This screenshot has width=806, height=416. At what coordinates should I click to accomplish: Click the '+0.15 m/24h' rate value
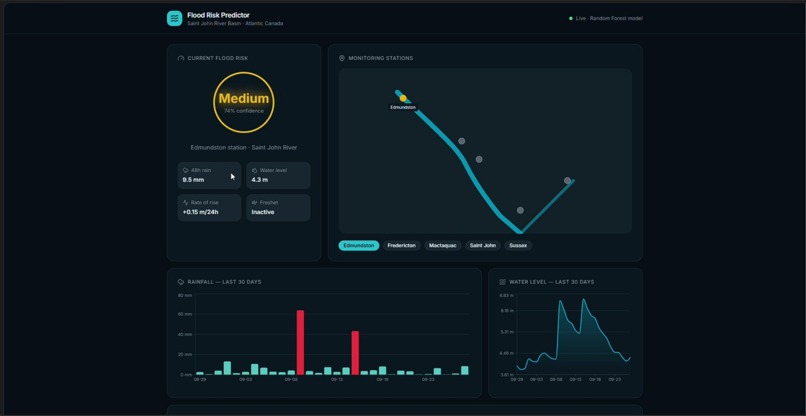[200, 212]
